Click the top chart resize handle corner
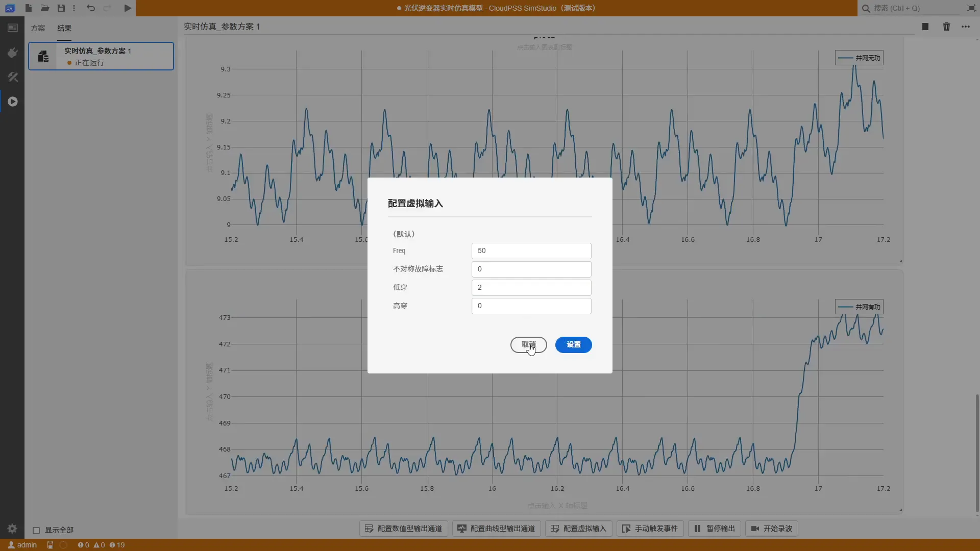Screen dimensions: 980x551 point(900,261)
